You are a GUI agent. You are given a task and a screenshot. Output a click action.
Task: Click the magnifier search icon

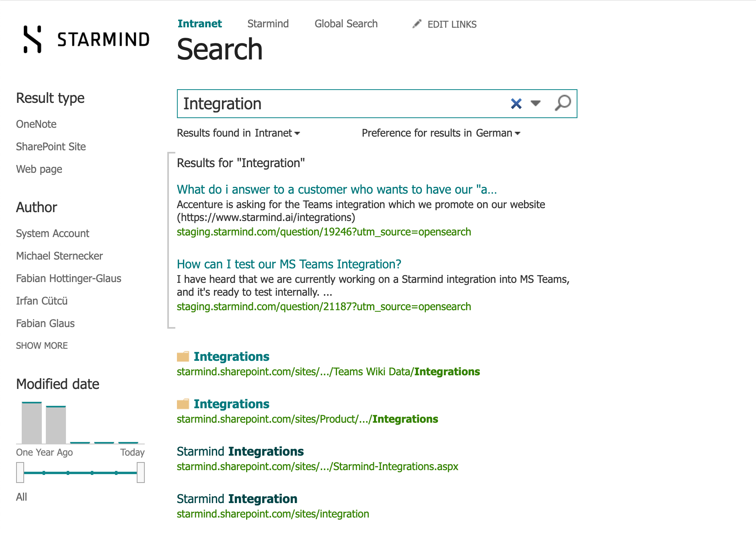coord(563,103)
